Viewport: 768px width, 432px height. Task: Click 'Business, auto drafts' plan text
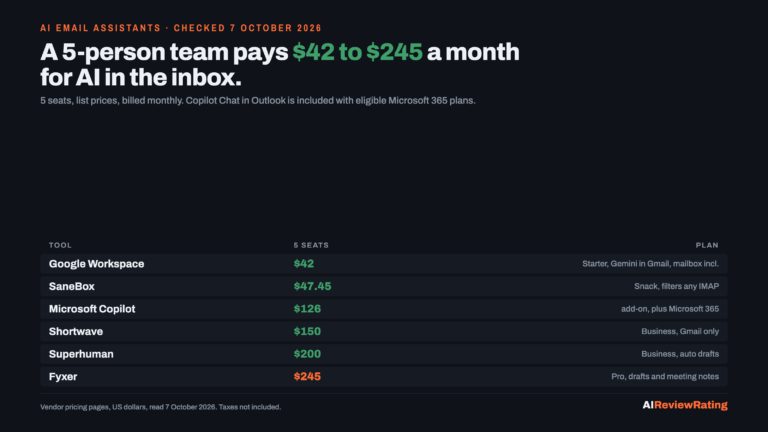680,354
